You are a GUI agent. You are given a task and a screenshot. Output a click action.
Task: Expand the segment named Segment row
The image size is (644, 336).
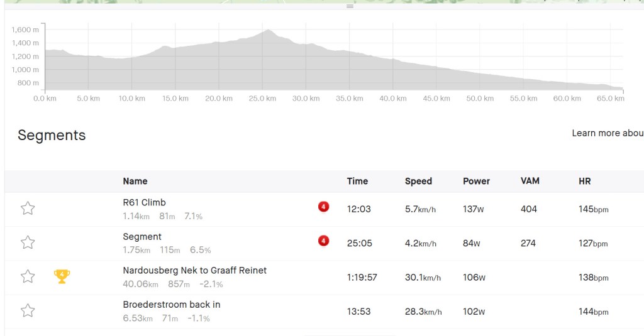tap(142, 237)
